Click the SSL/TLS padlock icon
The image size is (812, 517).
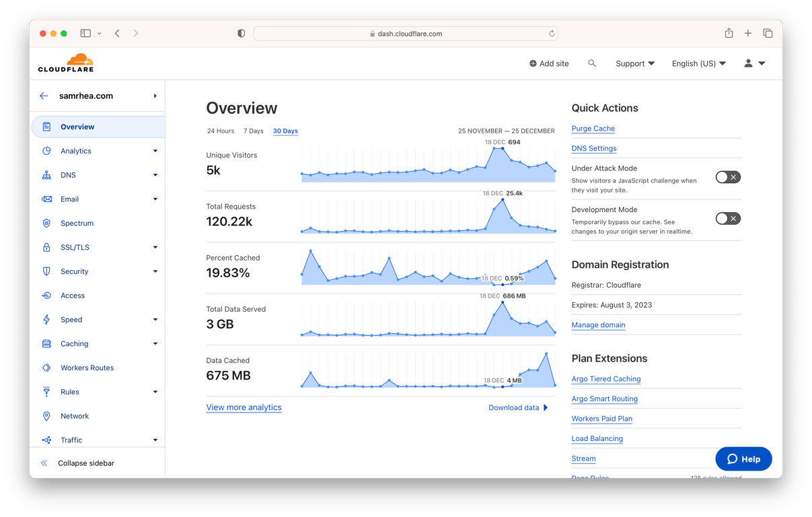pos(46,247)
